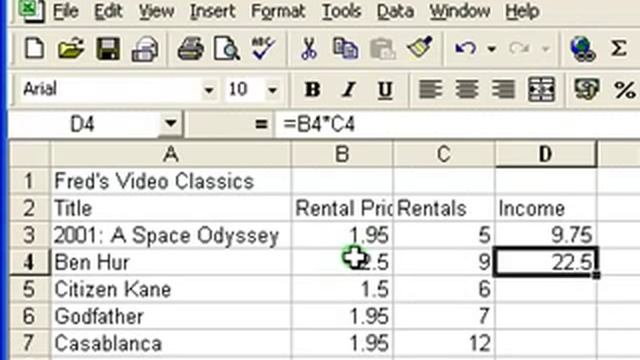Click the Edit Formula equals button
This screenshot has width=640, height=360.
[x=261, y=124]
